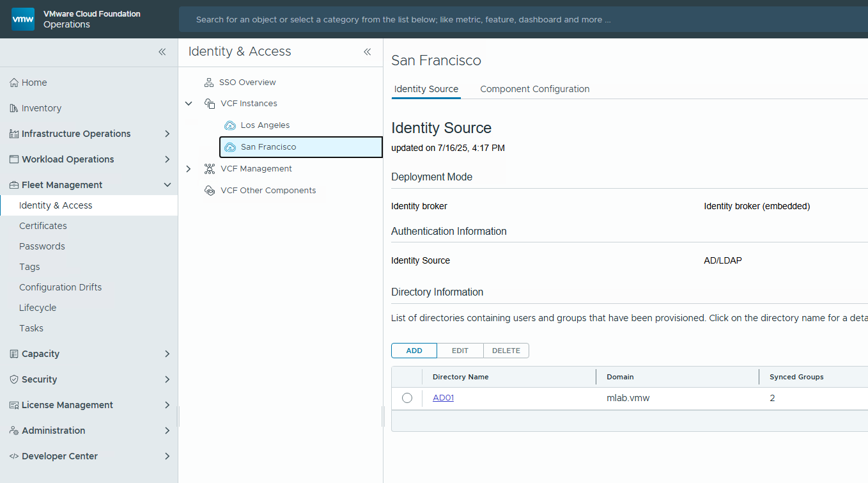Click the Inventory icon in sidebar

[x=14, y=108]
